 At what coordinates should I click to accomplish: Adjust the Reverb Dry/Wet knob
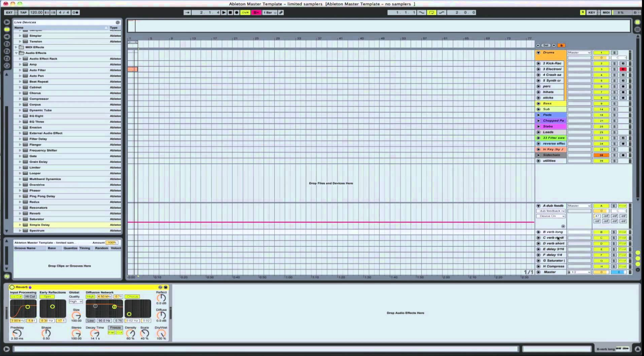tap(161, 333)
